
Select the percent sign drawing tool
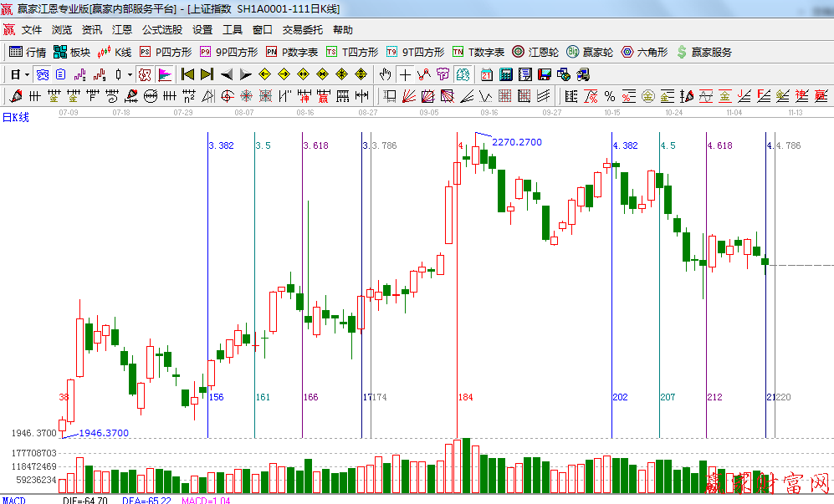[610, 96]
